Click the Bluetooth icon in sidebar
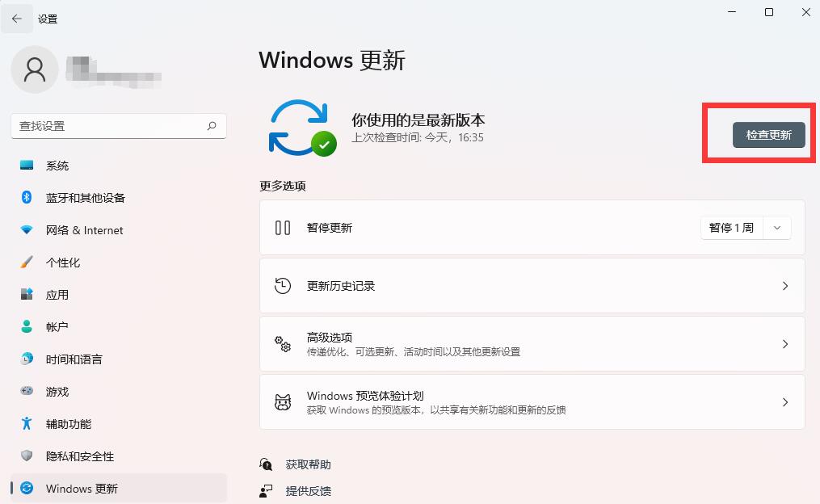The width and height of the screenshot is (820, 504). [27, 198]
